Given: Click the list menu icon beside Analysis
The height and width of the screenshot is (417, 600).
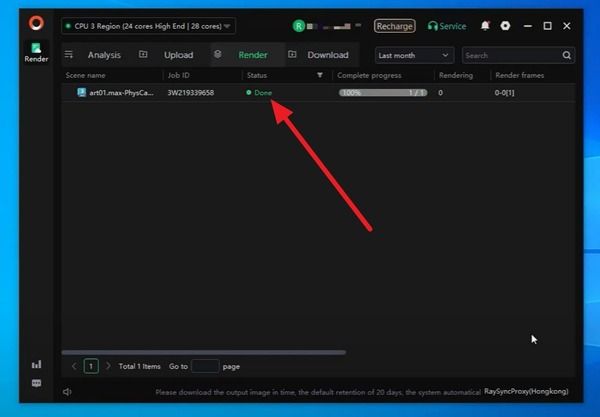Looking at the screenshot, I should [x=69, y=55].
